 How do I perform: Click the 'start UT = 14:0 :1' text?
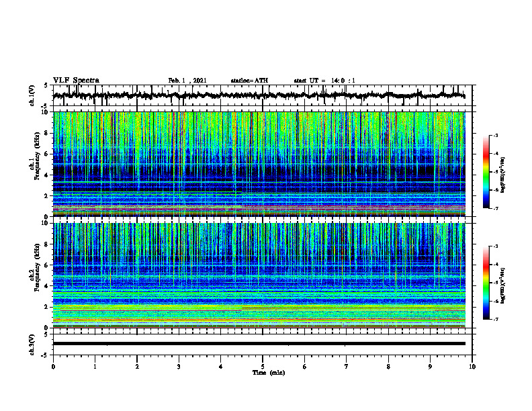tap(324, 81)
